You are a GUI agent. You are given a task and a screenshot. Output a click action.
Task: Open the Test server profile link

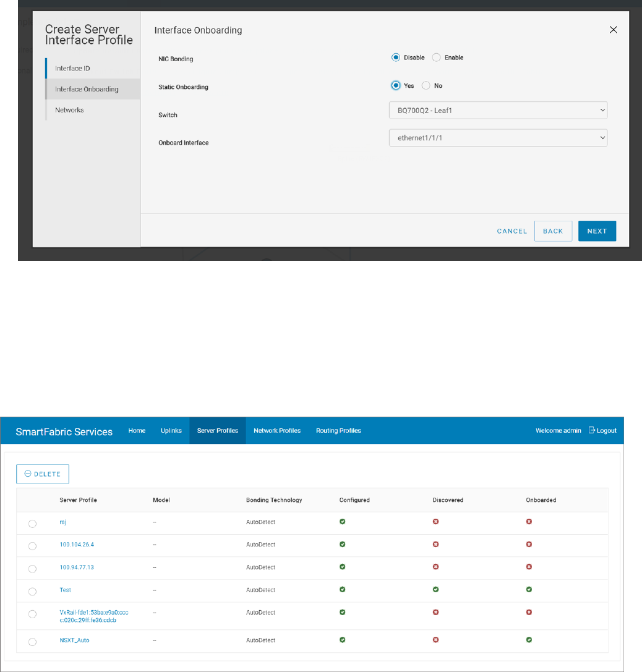pos(66,590)
